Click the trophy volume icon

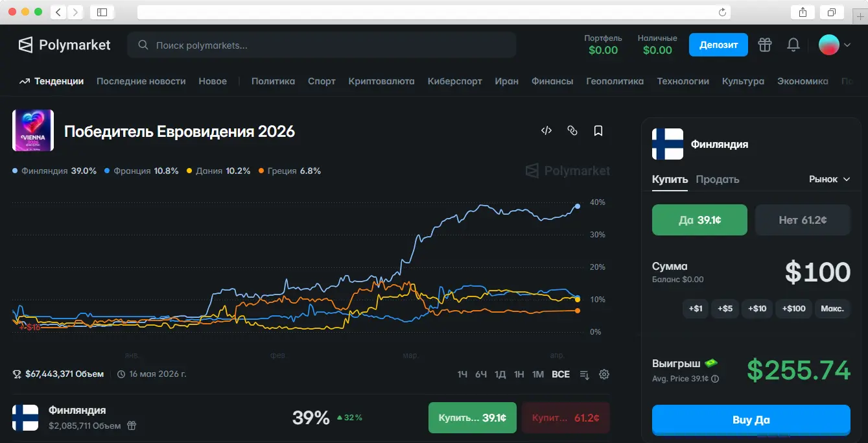(x=17, y=374)
